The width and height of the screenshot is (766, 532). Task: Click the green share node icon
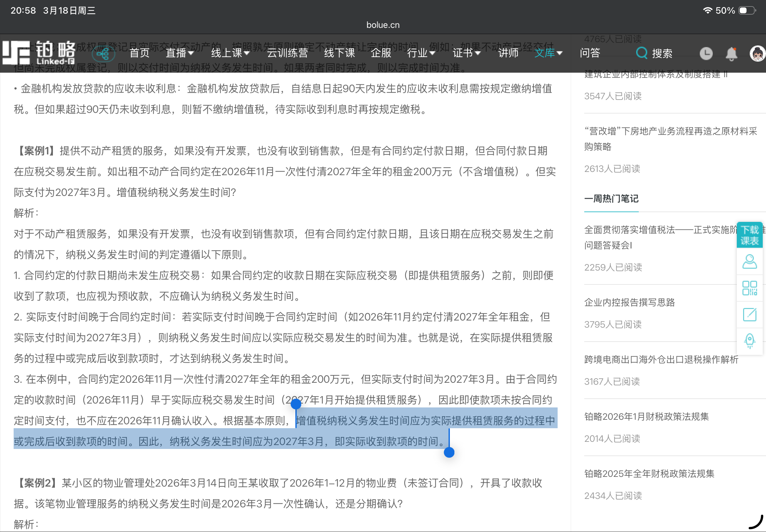104,54
